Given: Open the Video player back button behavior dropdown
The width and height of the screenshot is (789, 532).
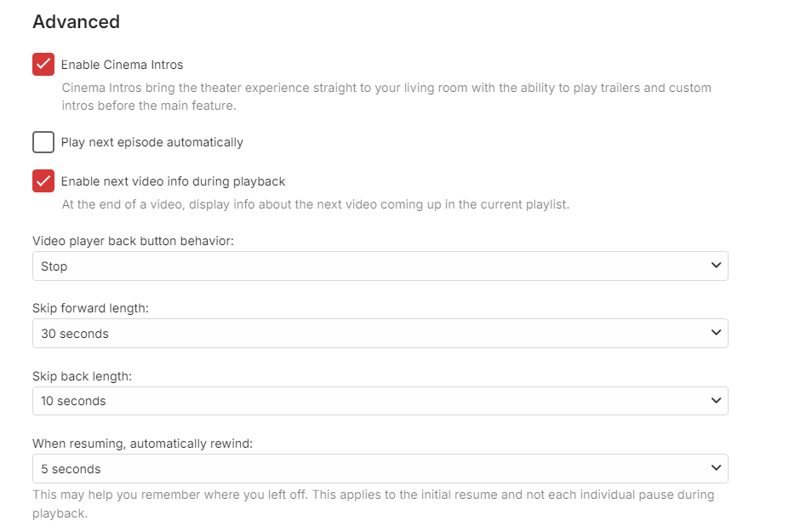Looking at the screenshot, I should point(380,266).
